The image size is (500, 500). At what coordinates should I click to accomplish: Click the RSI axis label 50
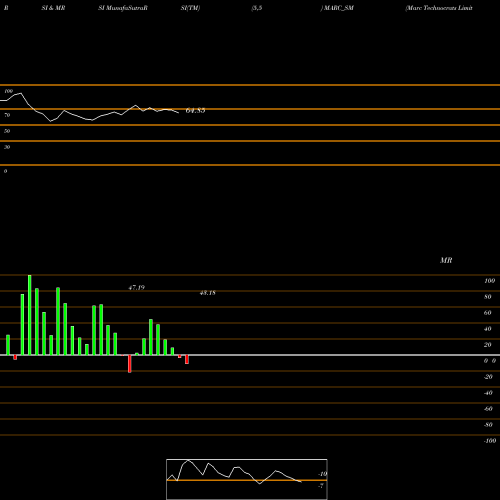[x=7, y=131]
